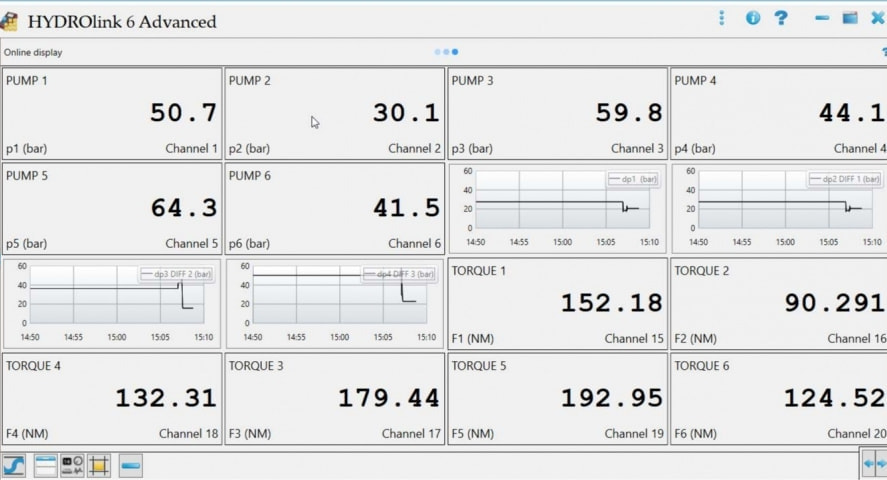This screenshot has height=480, width=887.
Task: Select the PUMP 1 pressure tile
Action: click(112, 113)
